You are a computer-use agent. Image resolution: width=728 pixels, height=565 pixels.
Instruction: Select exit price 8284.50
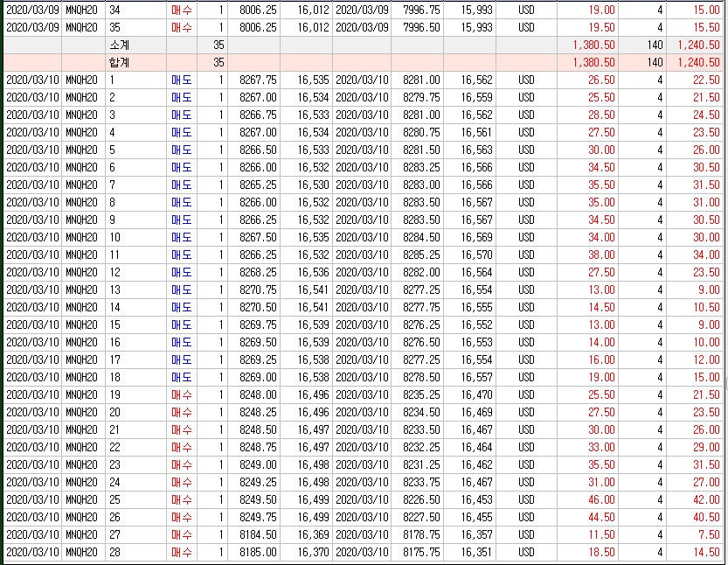[x=421, y=237]
